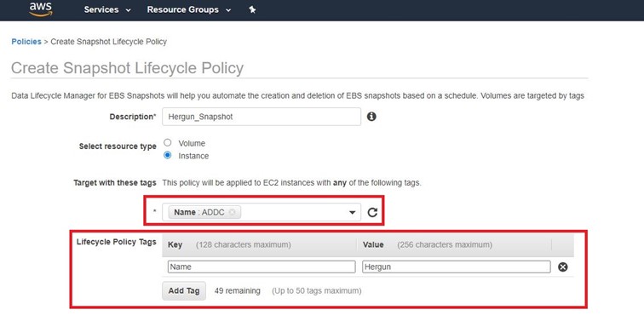Expand the target tags dropdown arrow
The width and height of the screenshot is (644, 327).
[x=352, y=212]
